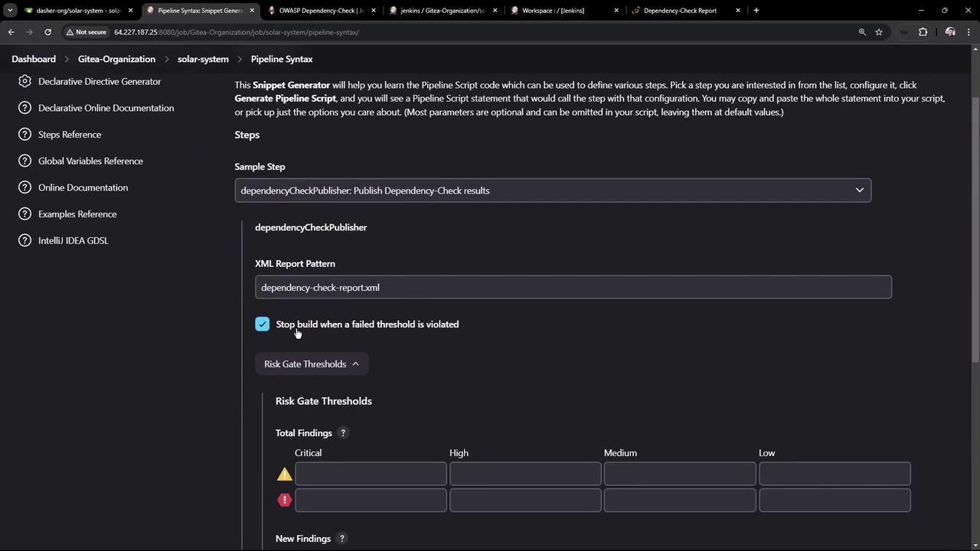Click the Critical warning threshold field
980x551 pixels.
coord(371,474)
